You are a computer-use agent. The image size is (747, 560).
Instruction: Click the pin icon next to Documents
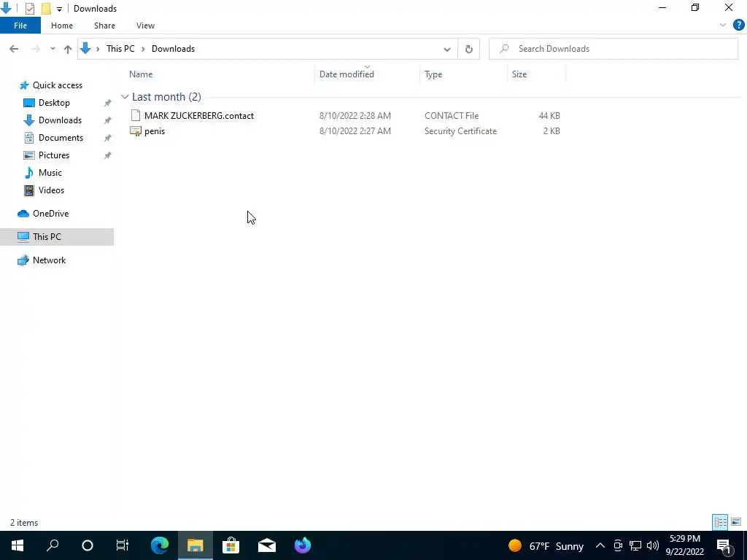(108, 138)
